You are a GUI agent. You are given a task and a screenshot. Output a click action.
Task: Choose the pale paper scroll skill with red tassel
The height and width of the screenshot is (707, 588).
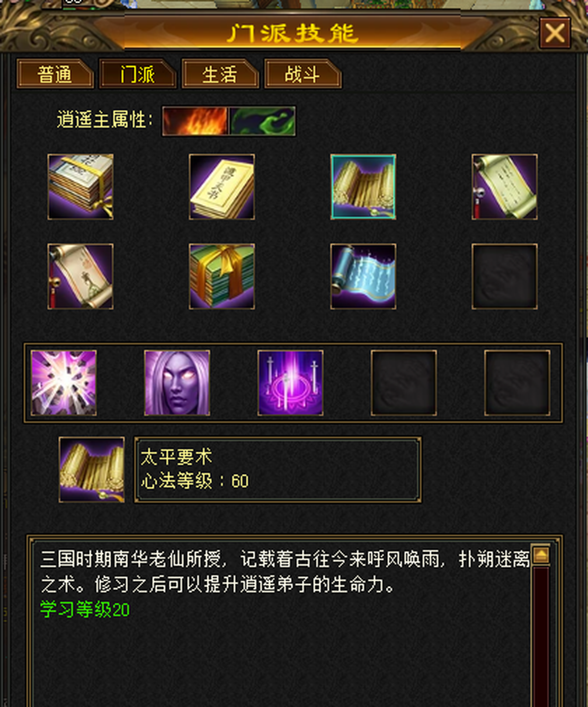tap(505, 187)
